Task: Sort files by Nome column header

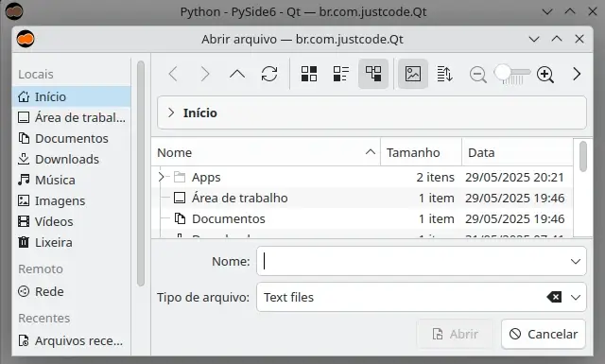Action: (266, 152)
